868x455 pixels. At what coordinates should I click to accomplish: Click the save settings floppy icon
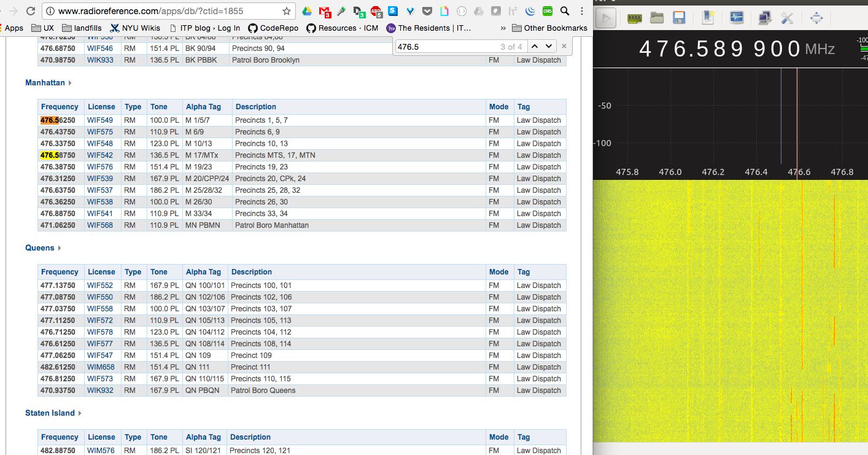pos(679,18)
